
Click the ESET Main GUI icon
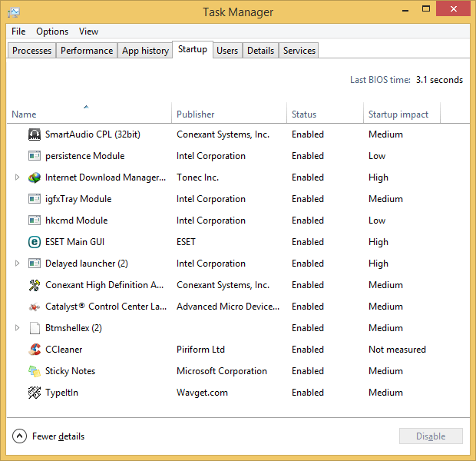tap(35, 242)
